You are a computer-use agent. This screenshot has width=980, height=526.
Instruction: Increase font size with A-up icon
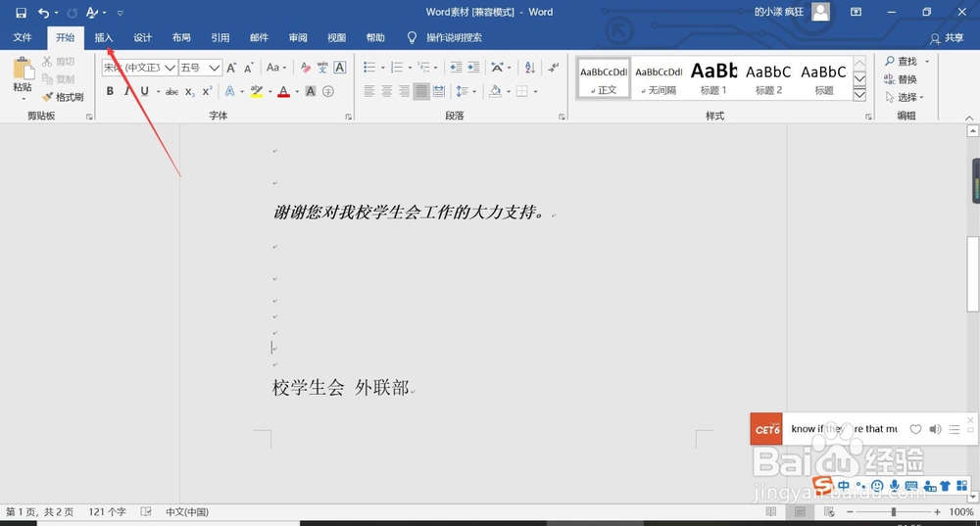(231, 68)
